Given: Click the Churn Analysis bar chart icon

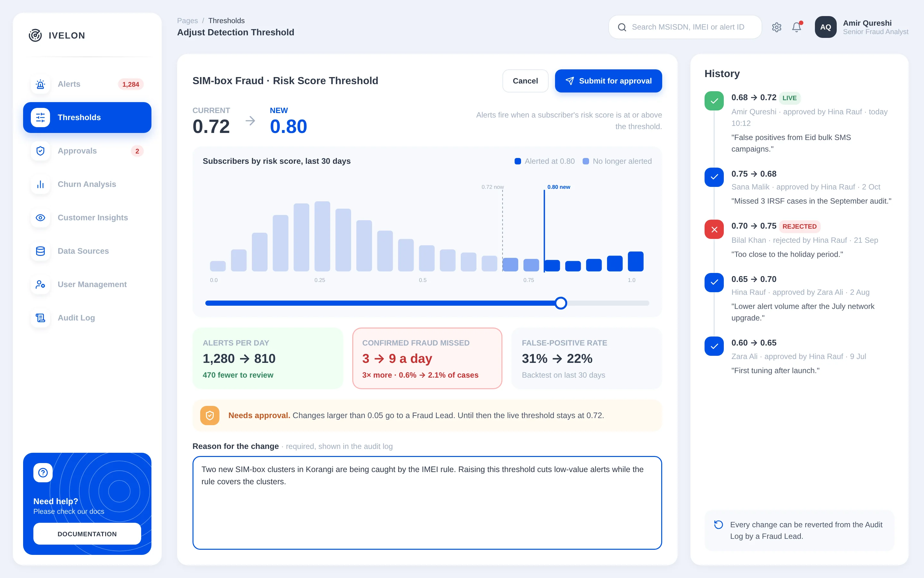Looking at the screenshot, I should (x=40, y=184).
